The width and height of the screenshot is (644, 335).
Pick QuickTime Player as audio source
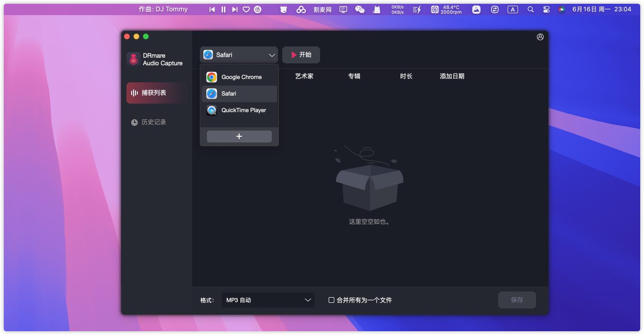239,110
